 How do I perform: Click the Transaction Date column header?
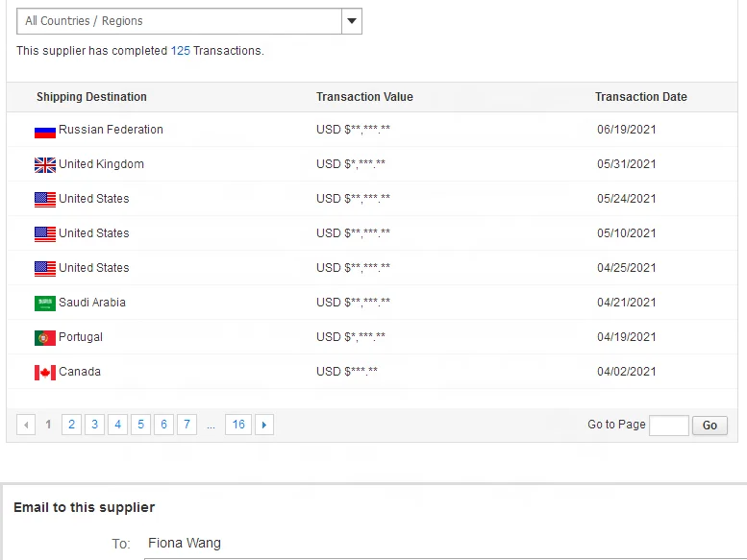(x=640, y=97)
